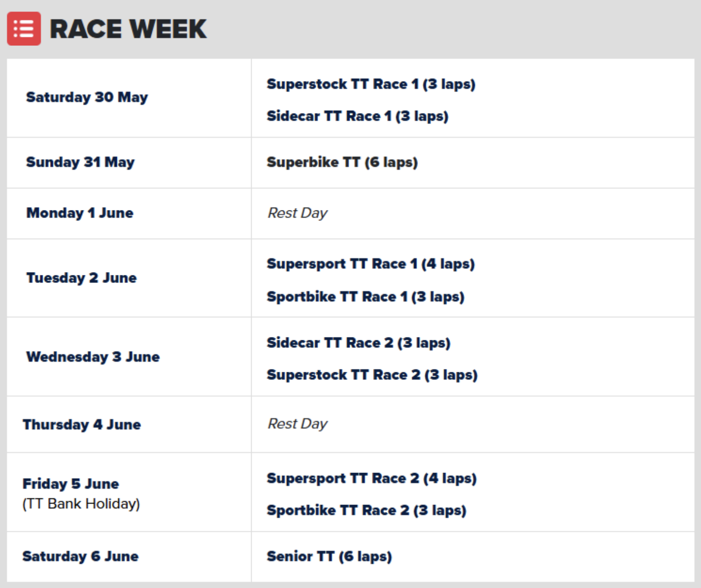Image resolution: width=701 pixels, height=588 pixels.
Task: Click Sidecar TT Race 2 entry
Action: (x=358, y=343)
